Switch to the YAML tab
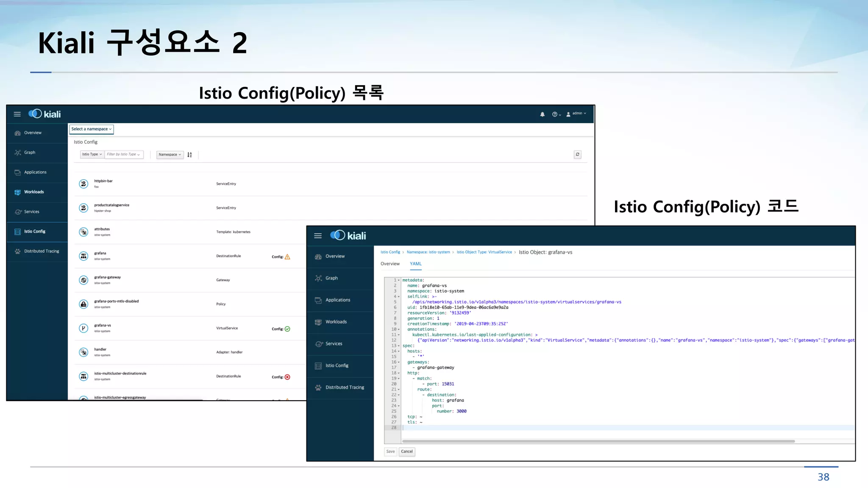The width and height of the screenshot is (868, 488). click(x=416, y=264)
